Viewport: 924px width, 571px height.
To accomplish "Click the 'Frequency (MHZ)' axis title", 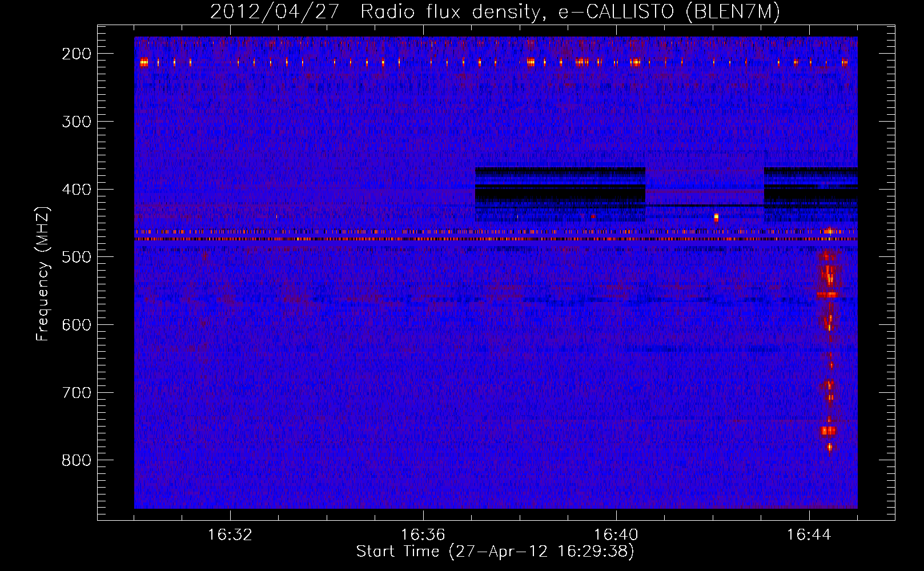I will tap(43, 274).
